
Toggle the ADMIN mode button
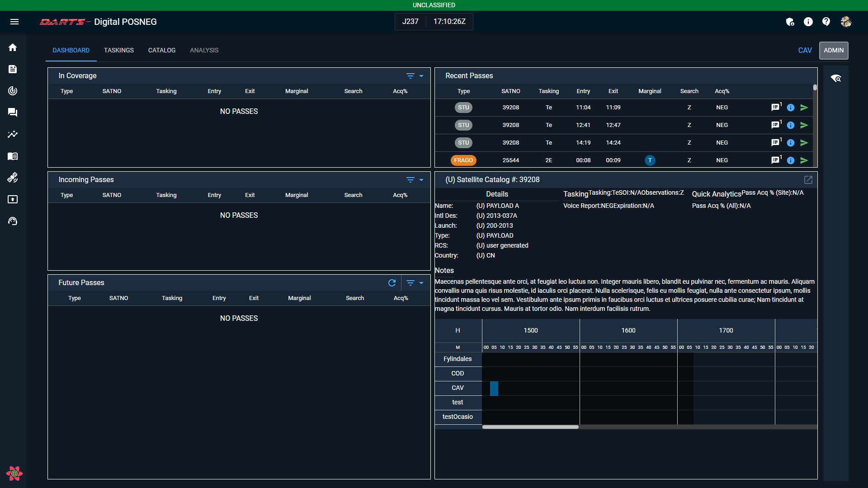coord(833,51)
